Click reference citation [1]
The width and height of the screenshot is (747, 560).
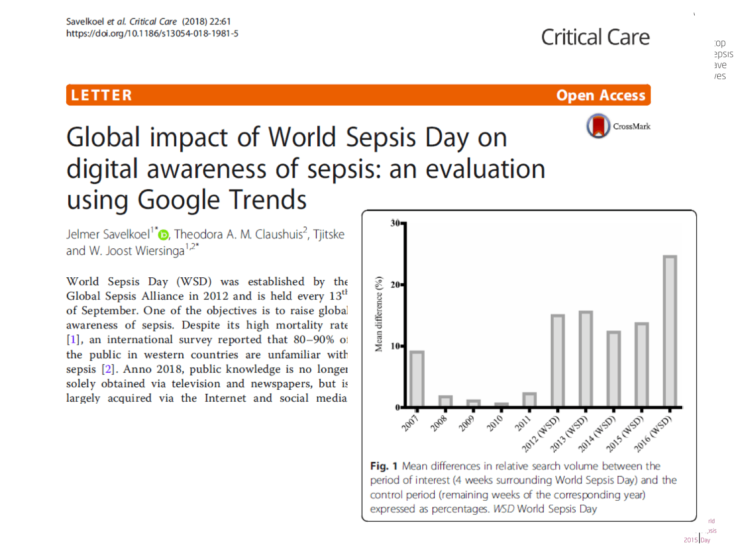point(73,339)
